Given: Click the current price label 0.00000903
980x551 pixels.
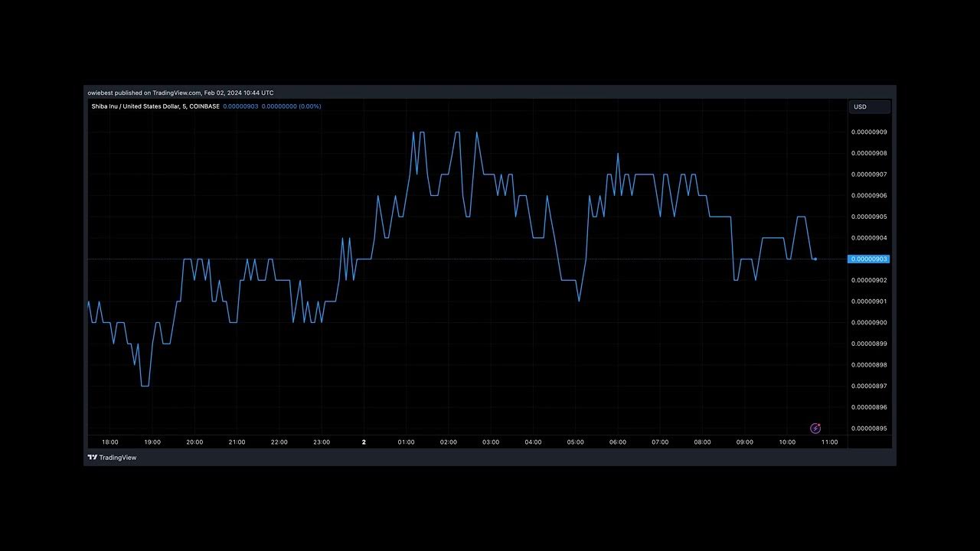Looking at the screenshot, I should 869,259.
